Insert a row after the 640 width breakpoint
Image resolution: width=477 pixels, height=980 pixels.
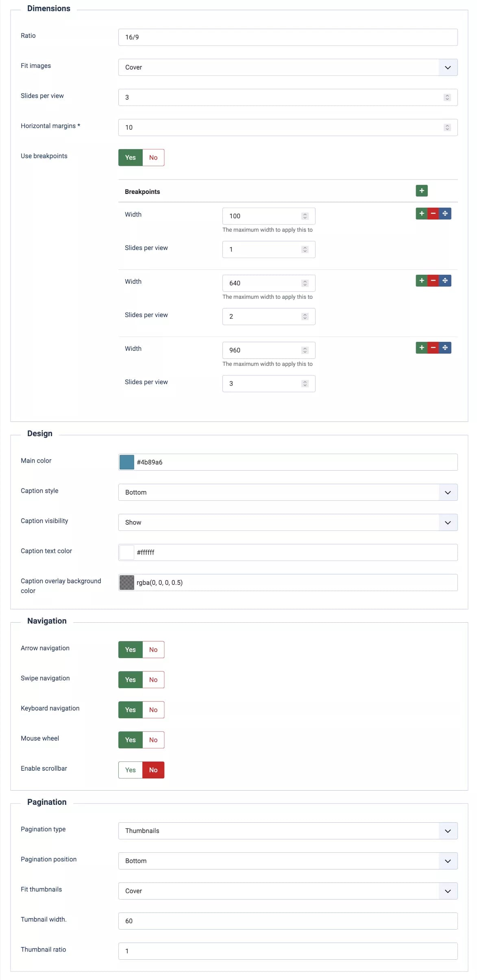tap(421, 280)
